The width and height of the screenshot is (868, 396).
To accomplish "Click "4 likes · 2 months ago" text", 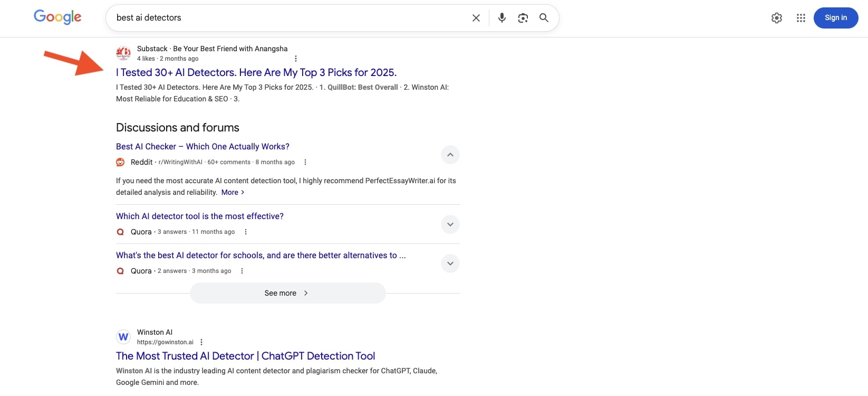I will pyautogui.click(x=168, y=59).
